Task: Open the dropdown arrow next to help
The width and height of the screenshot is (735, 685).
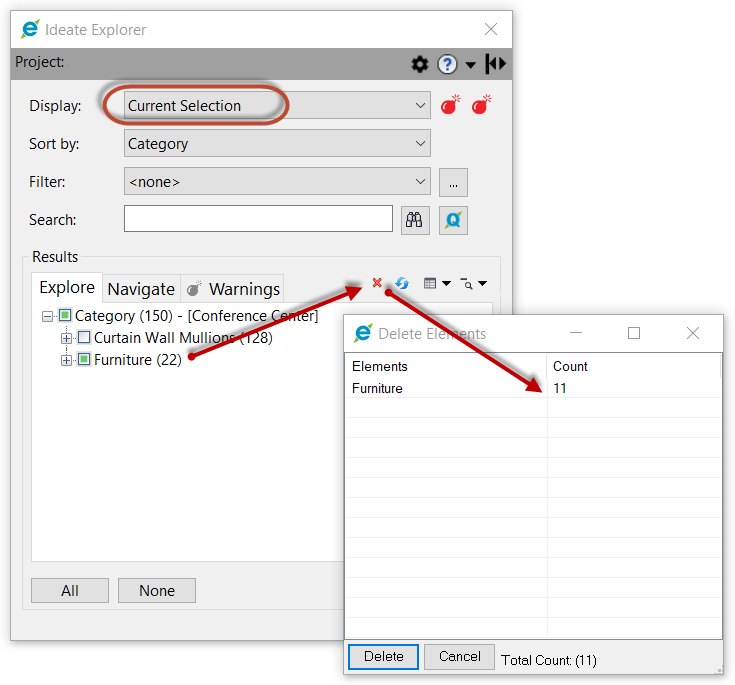Action: (x=470, y=65)
